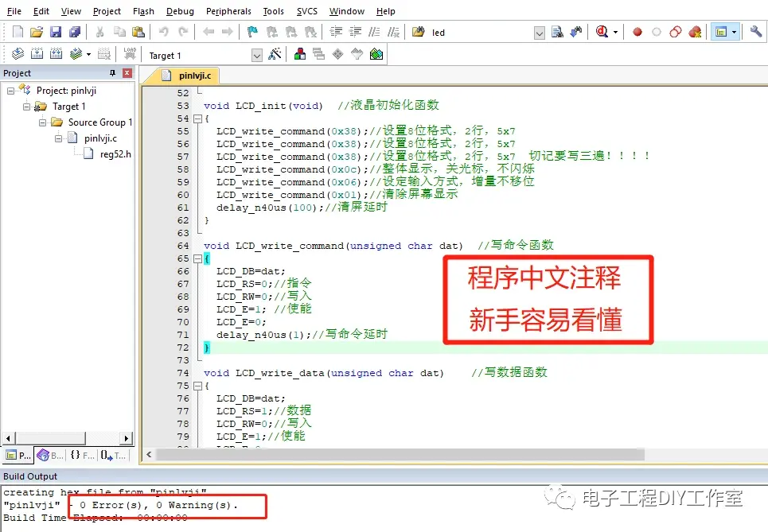Click the Redo arrow icon

coord(183,33)
